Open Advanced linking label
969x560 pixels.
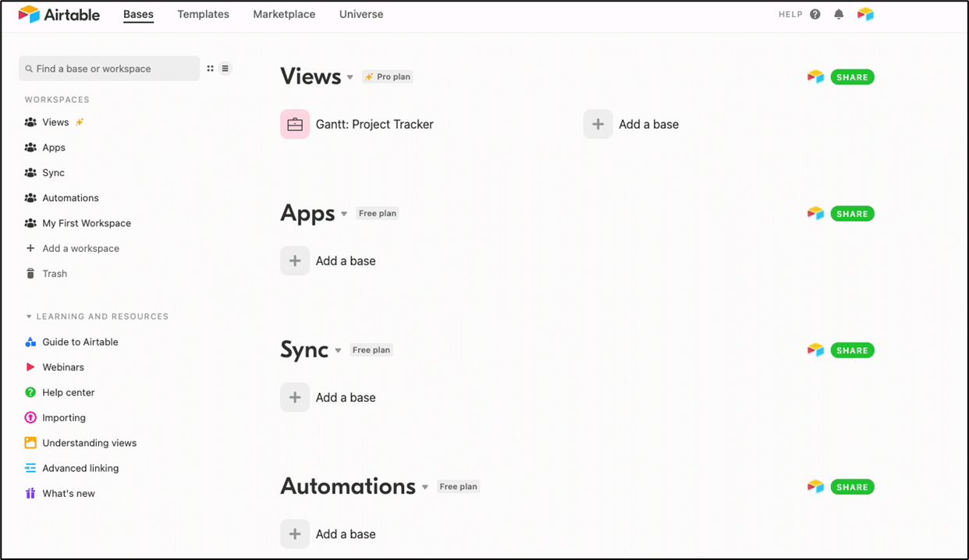80,468
